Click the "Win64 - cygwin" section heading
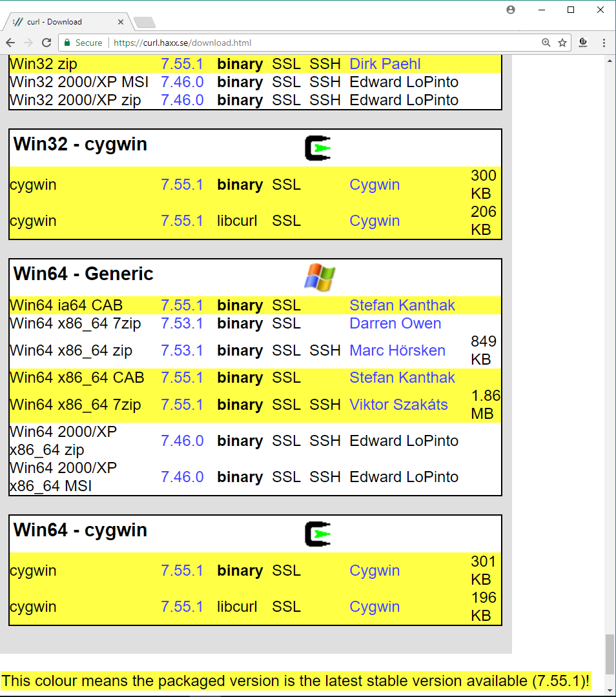Viewport: 616px width, 697px height. (x=80, y=530)
